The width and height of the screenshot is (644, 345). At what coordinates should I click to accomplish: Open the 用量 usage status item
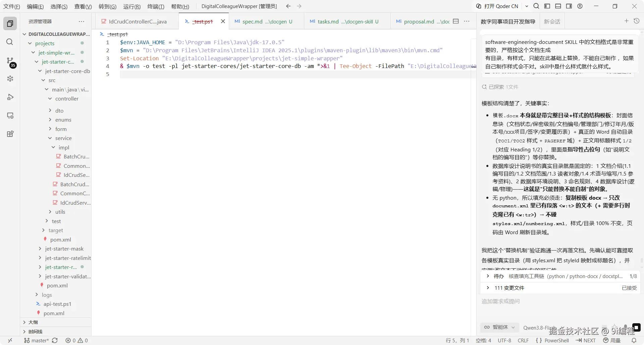(x=612, y=340)
